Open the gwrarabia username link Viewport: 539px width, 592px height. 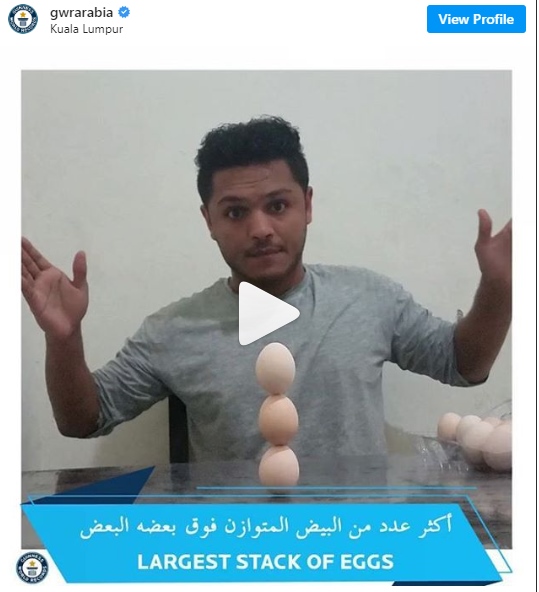click(x=82, y=12)
